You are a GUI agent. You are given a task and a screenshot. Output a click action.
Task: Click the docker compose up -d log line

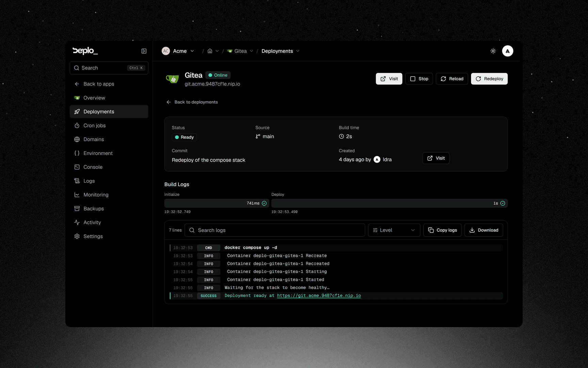(336, 248)
